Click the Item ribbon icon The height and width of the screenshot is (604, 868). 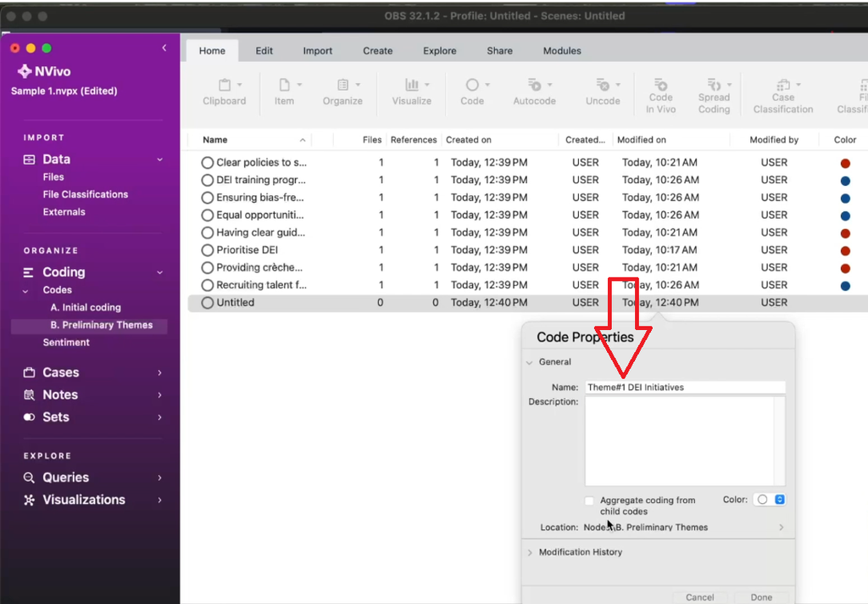tap(284, 85)
